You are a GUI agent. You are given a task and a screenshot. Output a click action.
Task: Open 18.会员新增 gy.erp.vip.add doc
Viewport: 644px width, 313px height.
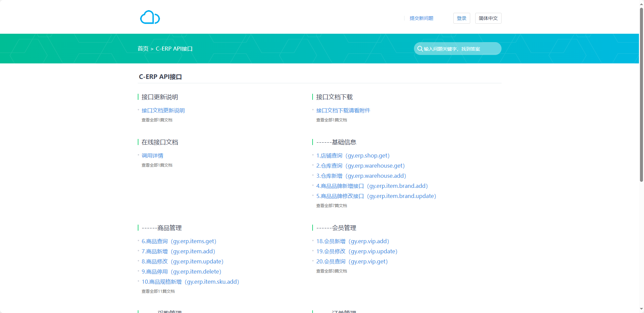352,241
